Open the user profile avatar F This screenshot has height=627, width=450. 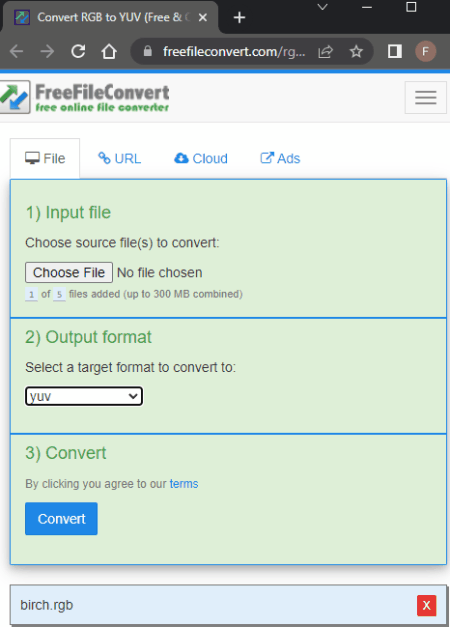[425, 51]
